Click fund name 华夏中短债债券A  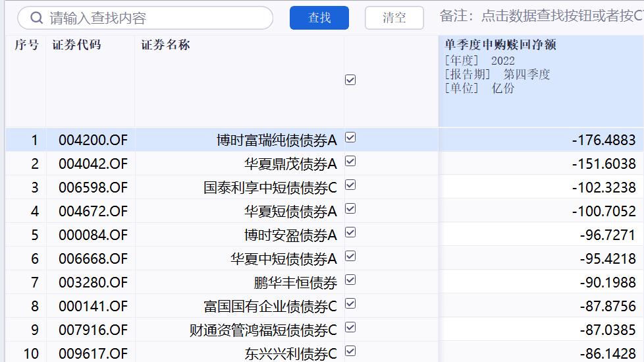[x=284, y=258]
